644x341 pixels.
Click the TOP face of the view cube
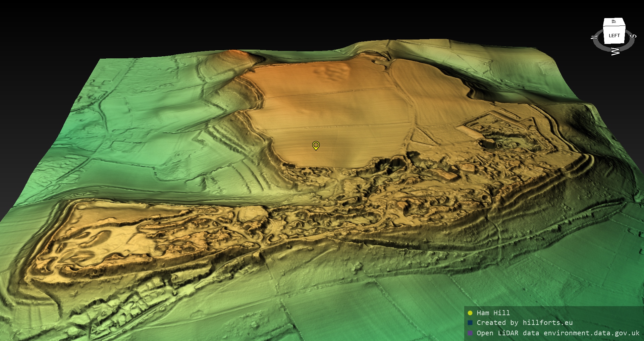coord(614,22)
